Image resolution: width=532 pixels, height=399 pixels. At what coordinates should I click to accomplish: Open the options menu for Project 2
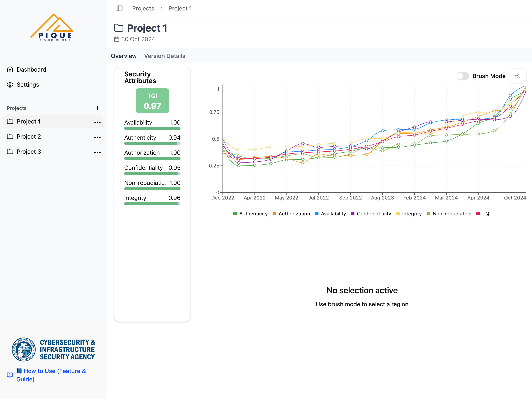tap(97, 137)
